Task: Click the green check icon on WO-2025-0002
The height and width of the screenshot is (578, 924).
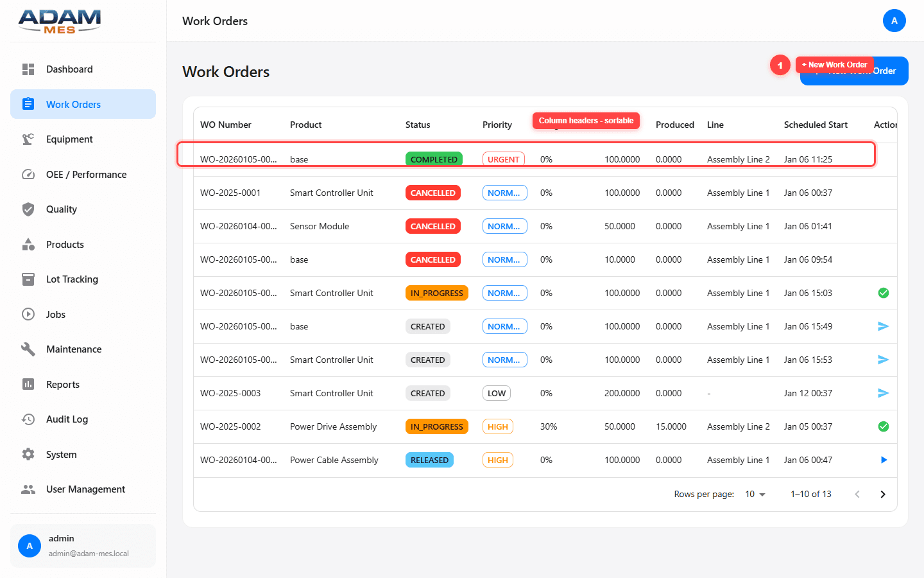Action: pos(884,426)
